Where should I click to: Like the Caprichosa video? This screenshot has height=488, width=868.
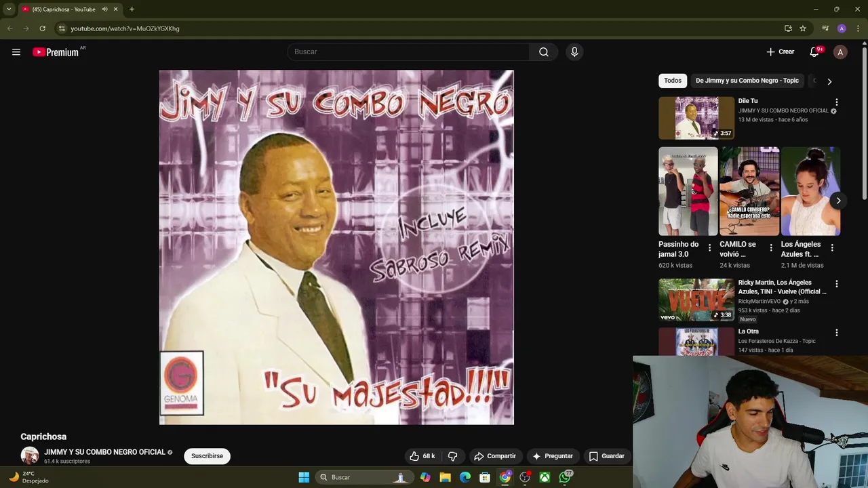click(x=422, y=456)
